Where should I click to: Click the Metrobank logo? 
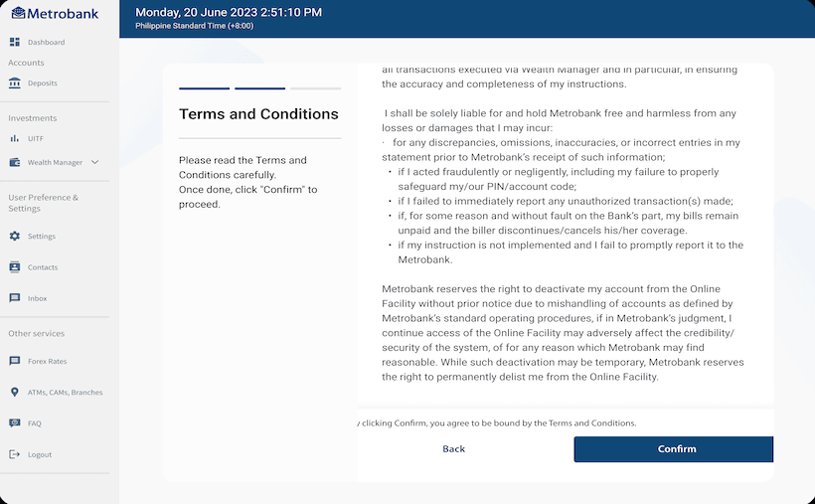(55, 14)
